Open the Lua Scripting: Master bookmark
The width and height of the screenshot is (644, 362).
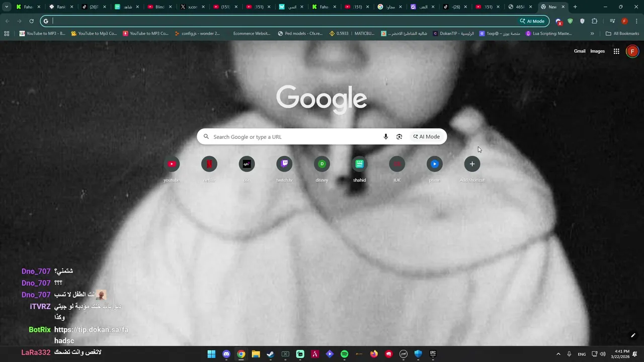point(549,34)
